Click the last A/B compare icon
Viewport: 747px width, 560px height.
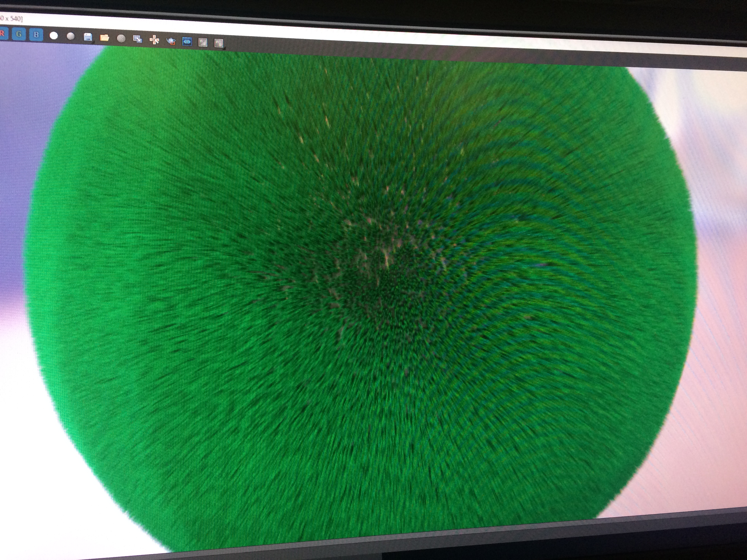coord(219,43)
